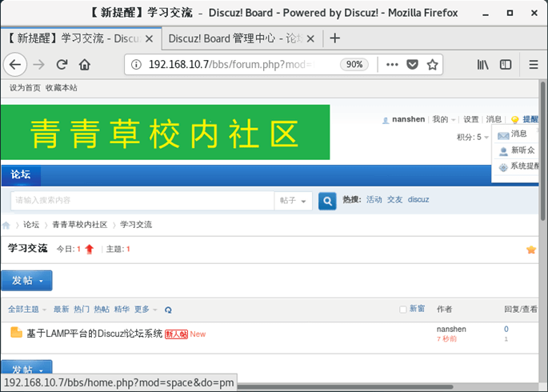Open 青青草校内社区 in the breadcrumb
The image size is (548, 392).
pos(80,225)
